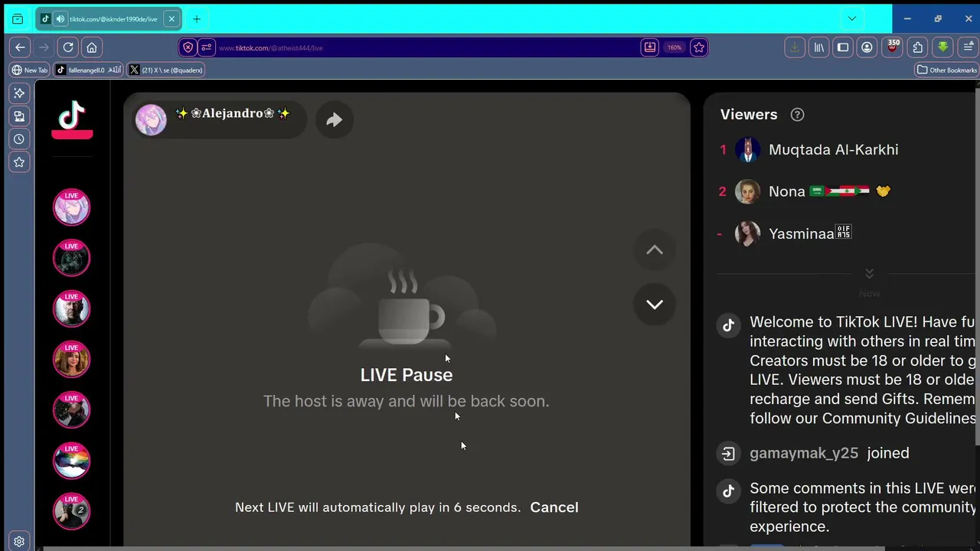
Task: Open gamaymak_y25's profile from chat
Action: 804,453
